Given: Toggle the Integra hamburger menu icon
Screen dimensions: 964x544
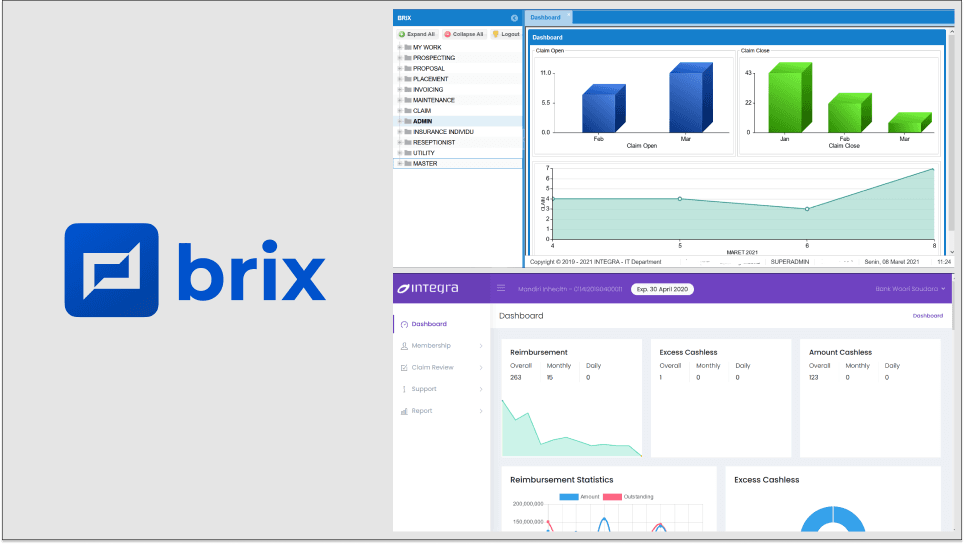Looking at the screenshot, I should 501,288.
